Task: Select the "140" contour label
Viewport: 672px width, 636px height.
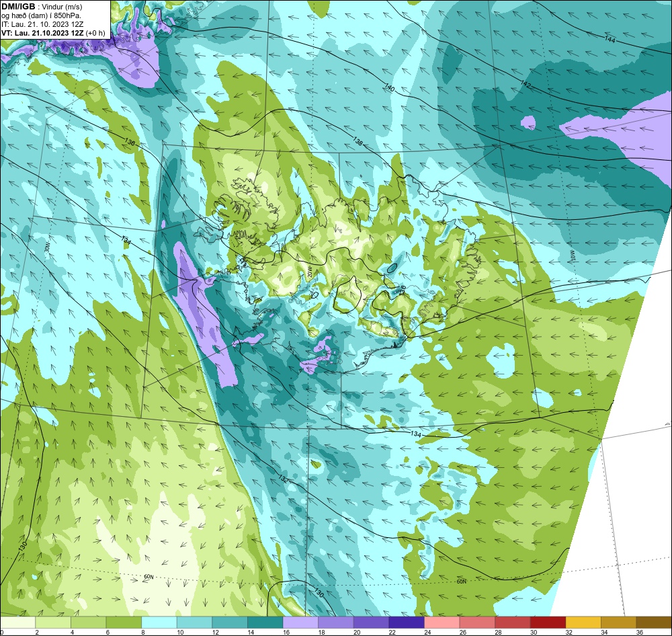Action: pyautogui.click(x=389, y=88)
